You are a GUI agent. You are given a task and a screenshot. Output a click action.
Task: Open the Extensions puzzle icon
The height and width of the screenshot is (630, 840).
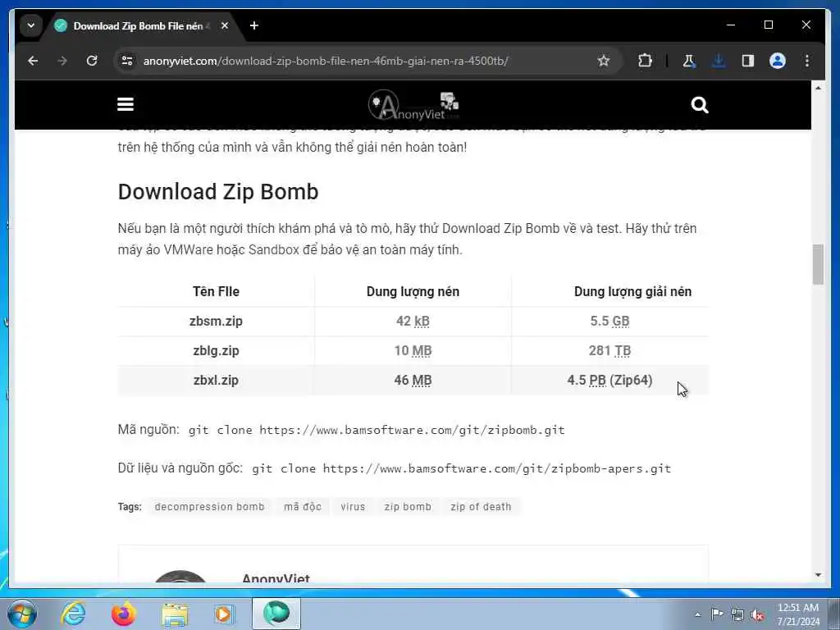[x=645, y=61]
